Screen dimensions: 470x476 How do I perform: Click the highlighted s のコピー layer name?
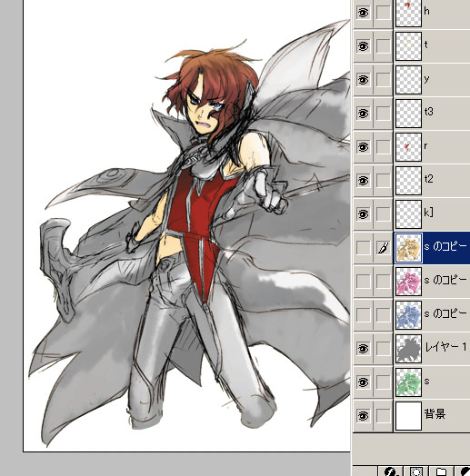point(445,246)
